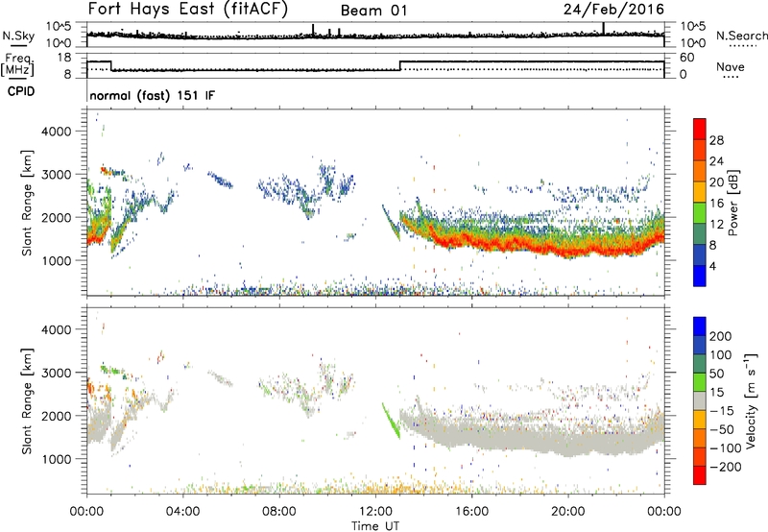Click the '3000' tick in the velocity panel

click(x=57, y=373)
